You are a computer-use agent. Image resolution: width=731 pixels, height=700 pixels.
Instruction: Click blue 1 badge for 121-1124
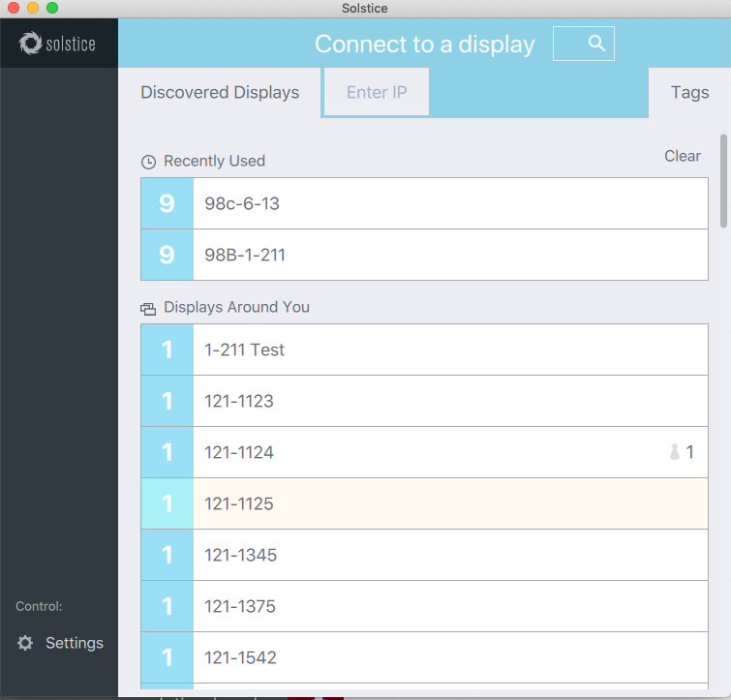pos(167,452)
